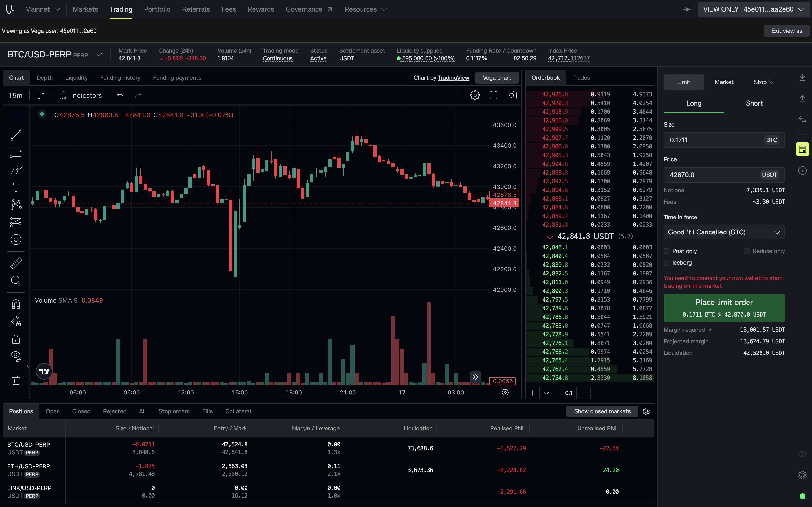Switch to the Depth tab
Screen dimensions: 812x507
point(45,78)
